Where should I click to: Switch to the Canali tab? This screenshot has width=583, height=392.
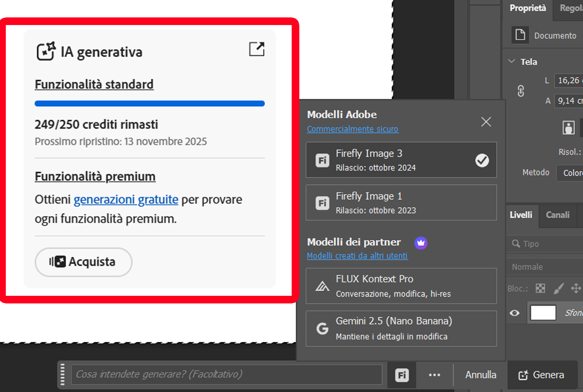point(558,215)
